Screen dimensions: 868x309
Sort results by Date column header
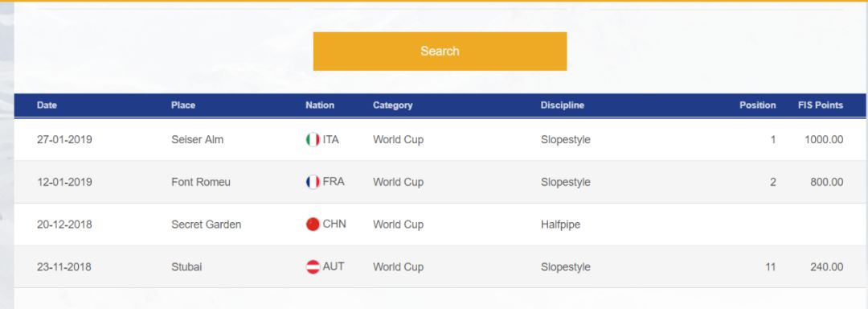click(x=47, y=105)
